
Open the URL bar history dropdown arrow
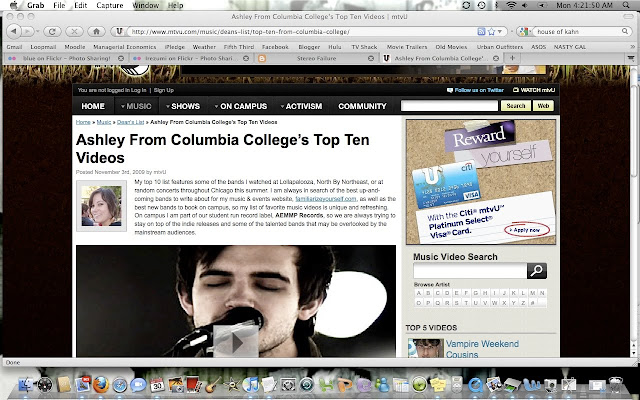(500, 31)
